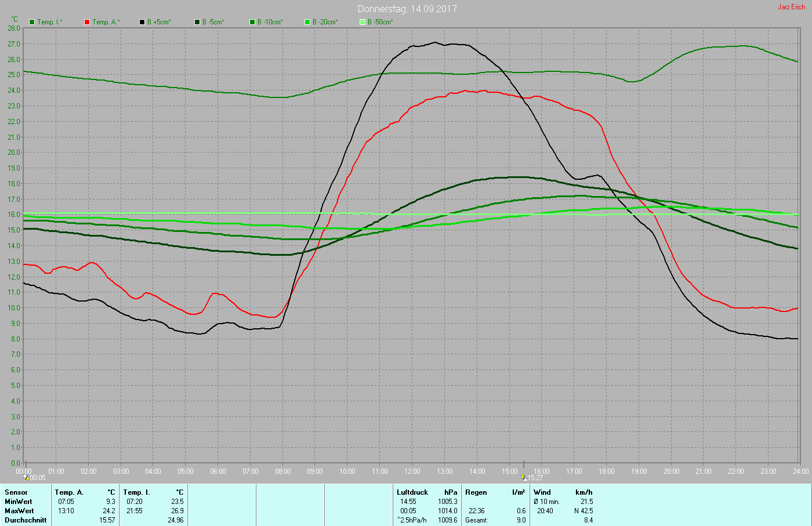The height and width of the screenshot is (526, 812).
Task: Click the red Temp. A.* legend swatch
Action: coord(87,22)
